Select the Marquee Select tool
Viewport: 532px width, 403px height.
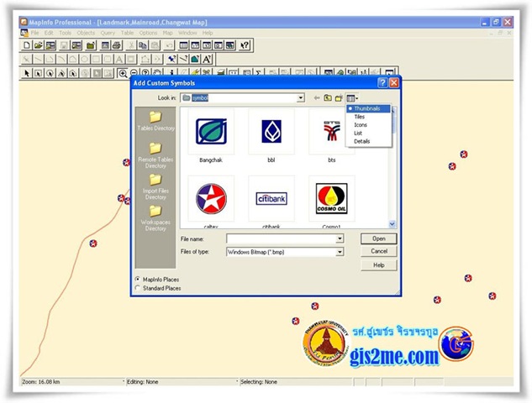click(39, 73)
